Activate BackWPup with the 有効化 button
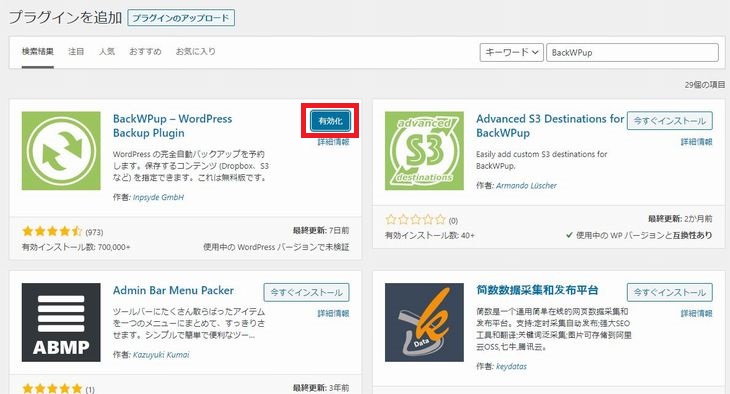730x394 pixels. (x=330, y=121)
